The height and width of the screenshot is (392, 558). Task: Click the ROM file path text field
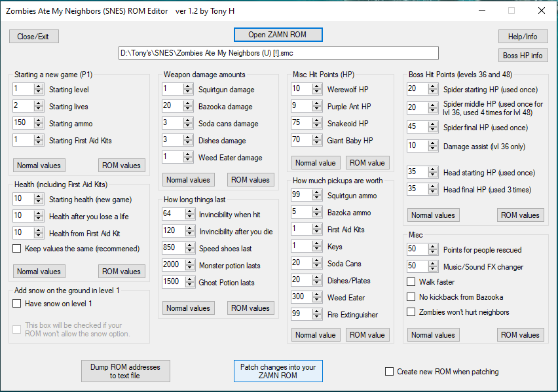(x=278, y=53)
